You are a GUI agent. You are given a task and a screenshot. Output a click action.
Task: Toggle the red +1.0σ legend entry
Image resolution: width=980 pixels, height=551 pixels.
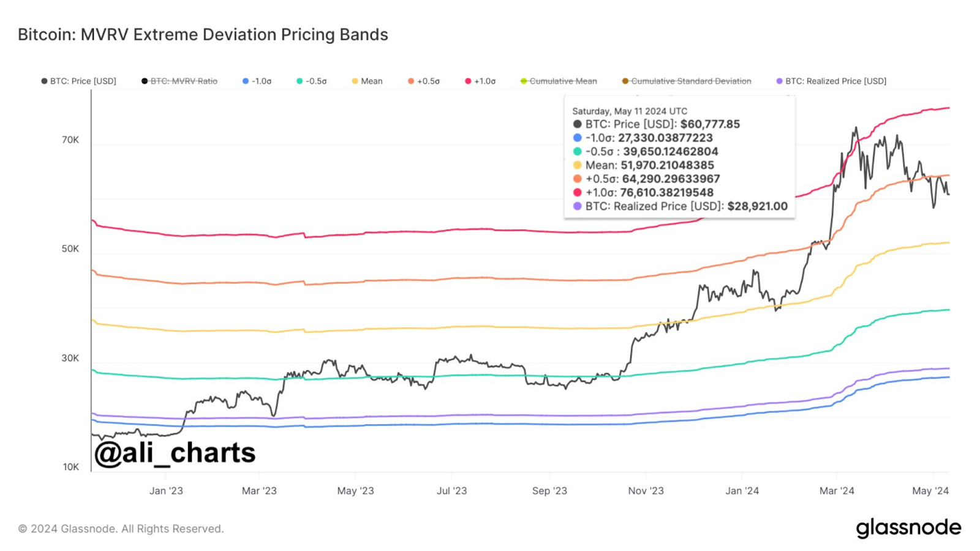[x=480, y=81]
